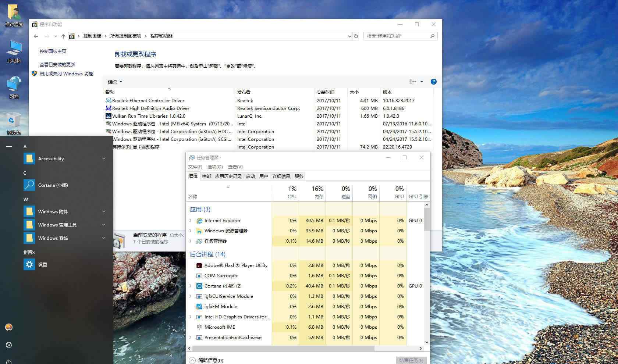This screenshot has width=618, height=364.
Task: Click 所有控制面板项 in the breadcrumb
Action: click(x=125, y=36)
